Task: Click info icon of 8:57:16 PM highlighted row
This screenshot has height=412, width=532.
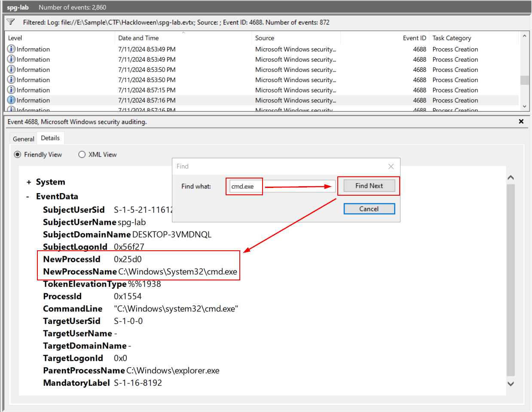Action: click(11, 100)
